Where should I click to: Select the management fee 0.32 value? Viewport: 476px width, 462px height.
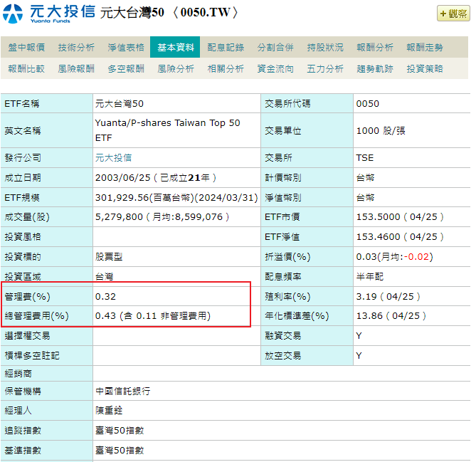105,296
